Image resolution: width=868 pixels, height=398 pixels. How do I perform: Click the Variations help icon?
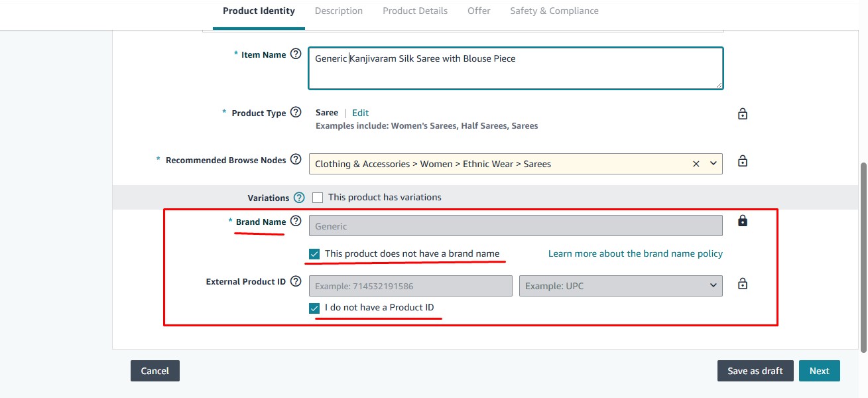pos(299,198)
